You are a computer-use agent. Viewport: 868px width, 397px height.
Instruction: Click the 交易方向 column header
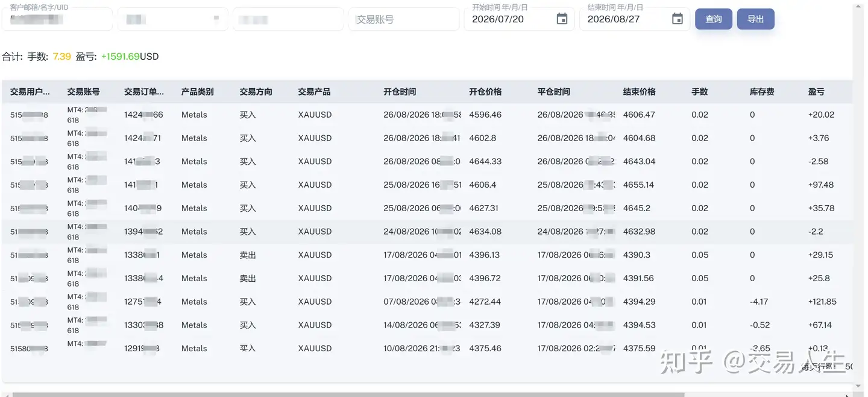pos(256,92)
